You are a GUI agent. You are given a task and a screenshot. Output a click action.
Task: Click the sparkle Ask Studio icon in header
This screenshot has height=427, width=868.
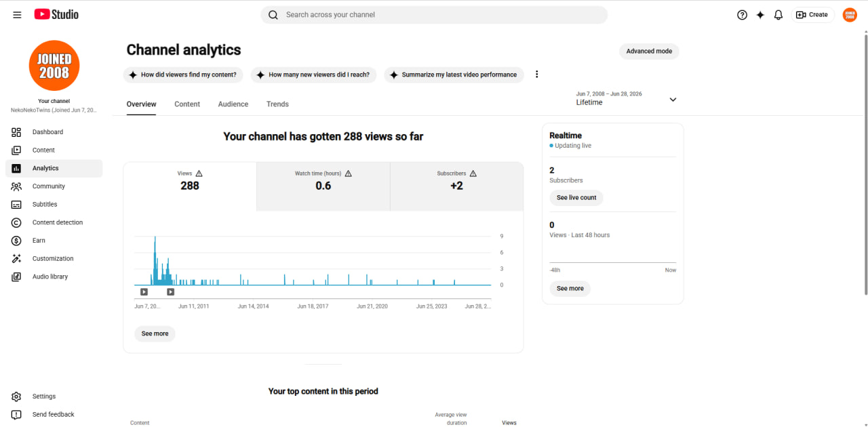(760, 15)
